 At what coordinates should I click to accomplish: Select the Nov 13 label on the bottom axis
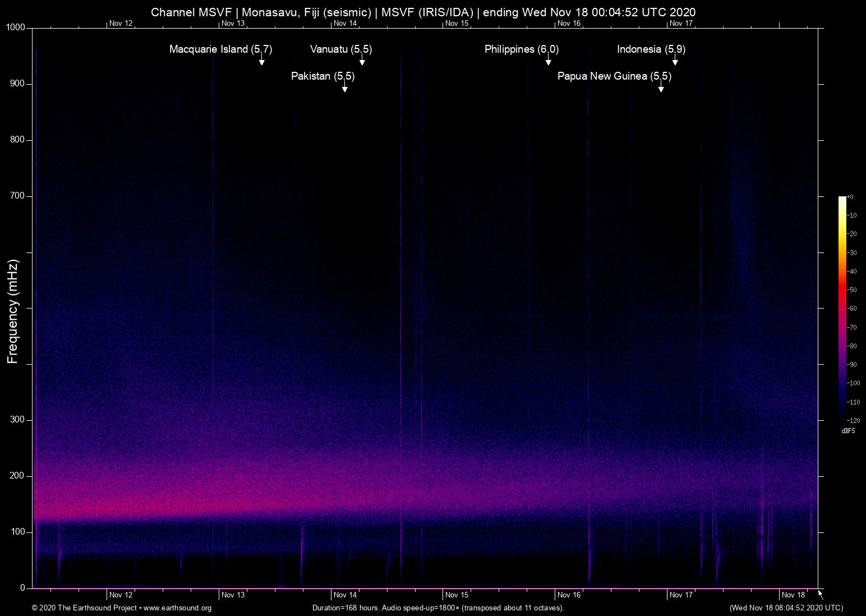click(x=233, y=595)
